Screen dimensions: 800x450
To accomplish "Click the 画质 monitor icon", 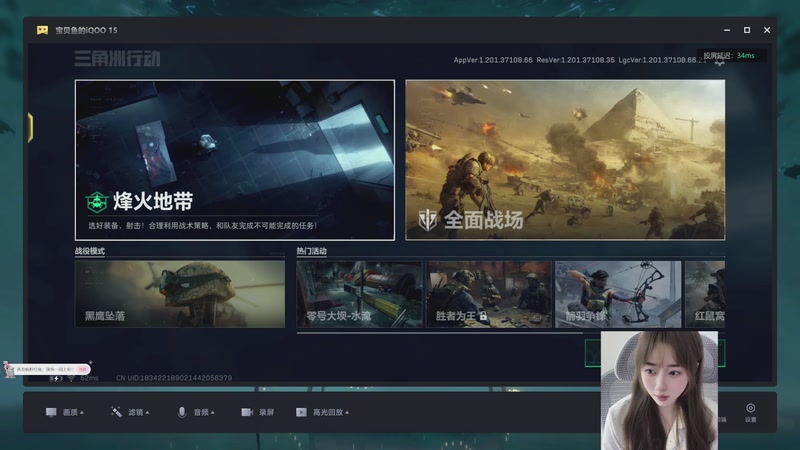I will click(51, 412).
